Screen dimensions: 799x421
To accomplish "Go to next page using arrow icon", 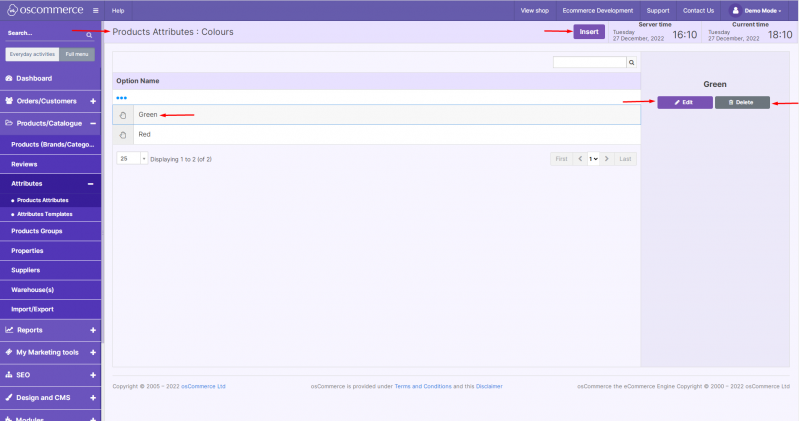I will coord(605,159).
